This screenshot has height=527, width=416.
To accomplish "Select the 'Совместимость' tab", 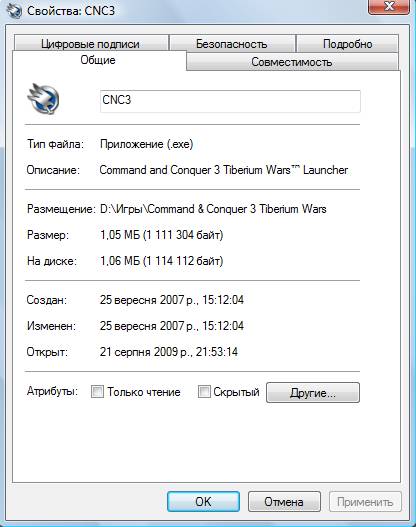I will (x=292, y=62).
